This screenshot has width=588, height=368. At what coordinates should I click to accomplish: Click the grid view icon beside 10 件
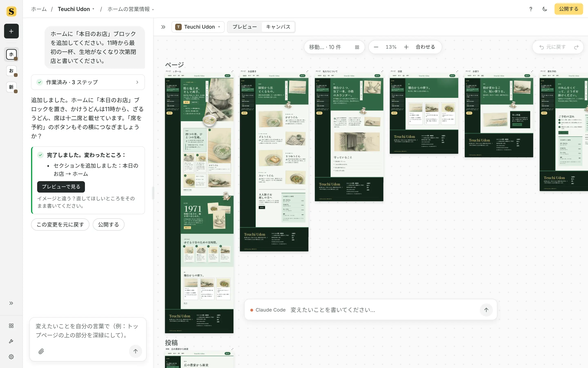357,47
